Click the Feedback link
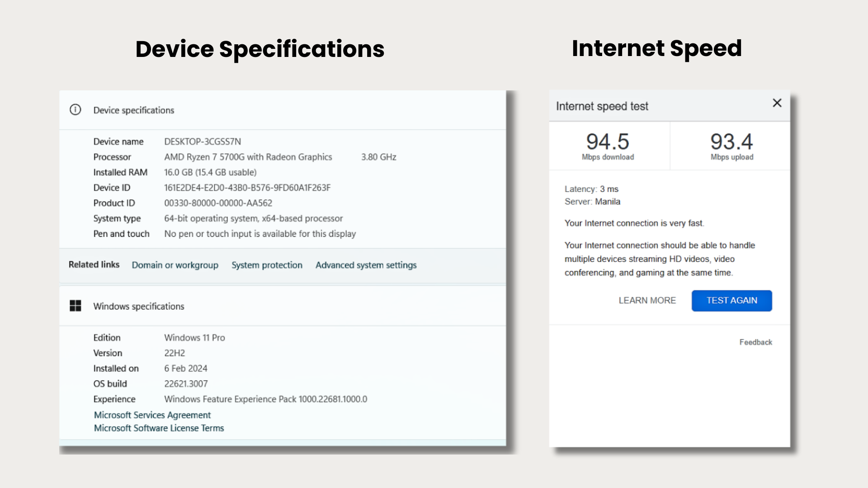This screenshot has height=488, width=868. (x=755, y=342)
